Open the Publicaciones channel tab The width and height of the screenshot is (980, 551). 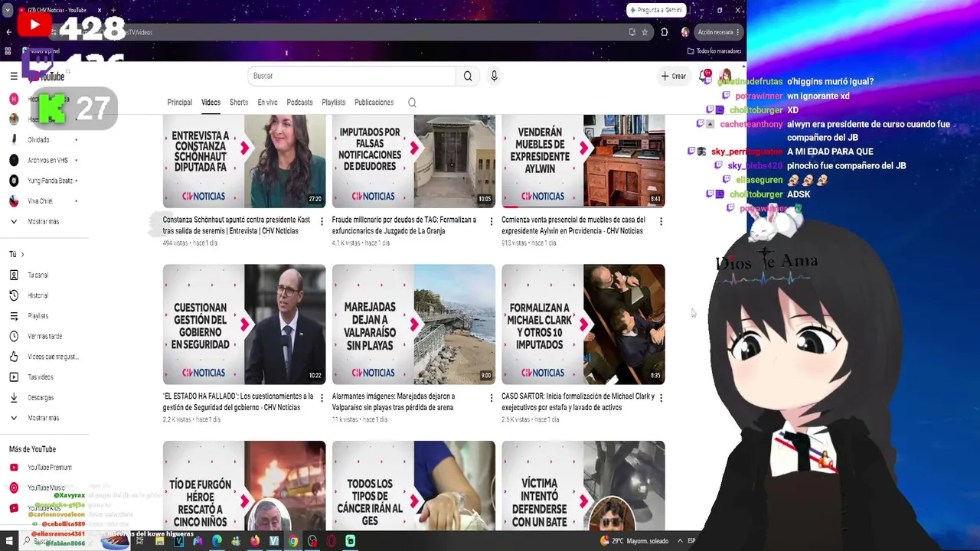[x=374, y=103]
